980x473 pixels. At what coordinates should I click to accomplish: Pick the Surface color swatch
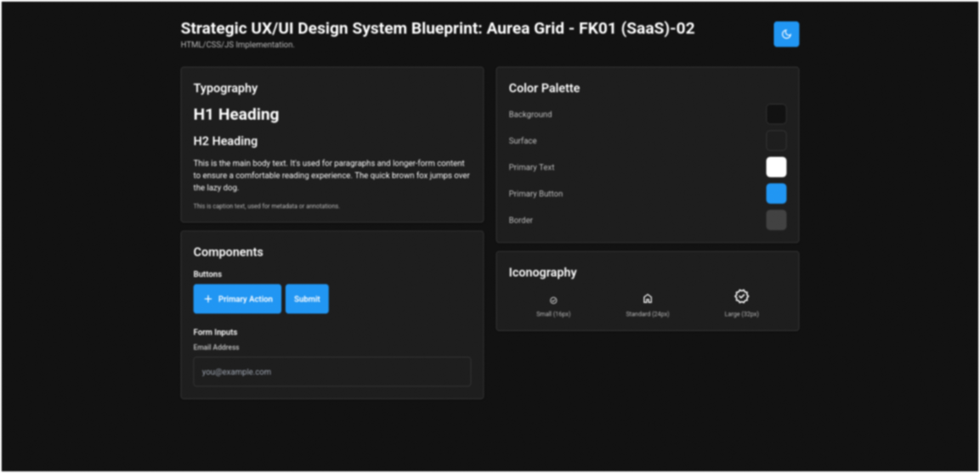point(776,140)
